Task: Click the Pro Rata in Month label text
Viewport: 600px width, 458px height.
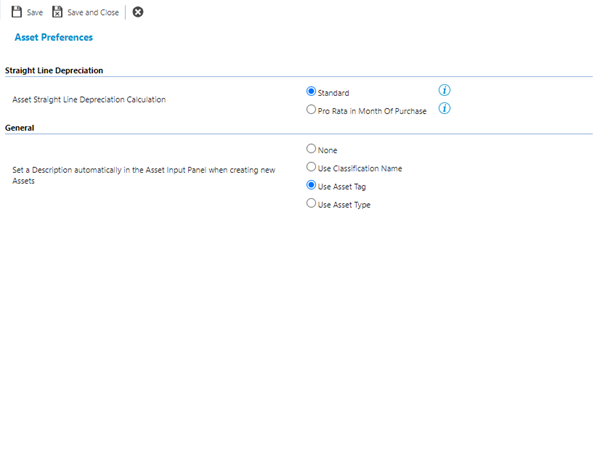Action: tap(372, 111)
